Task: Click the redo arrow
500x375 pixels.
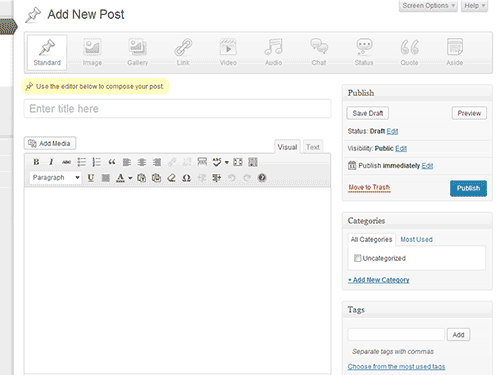Action: [247, 178]
